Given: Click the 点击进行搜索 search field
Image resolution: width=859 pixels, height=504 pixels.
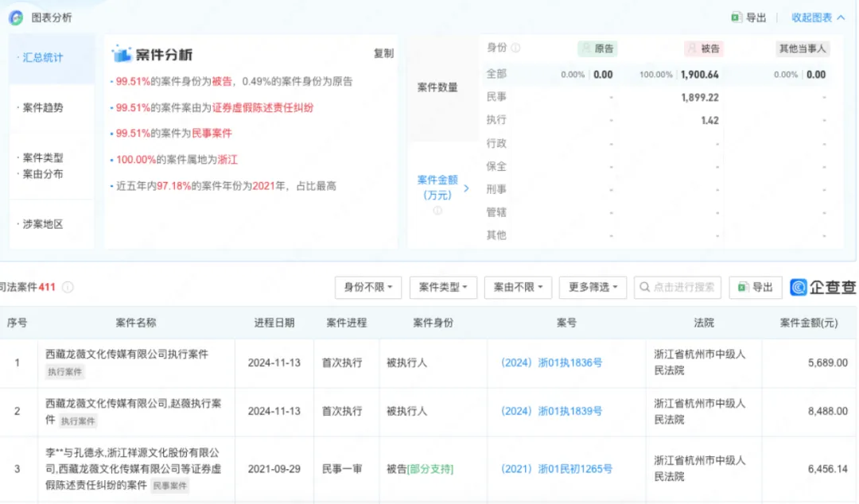Looking at the screenshot, I should pos(678,287).
